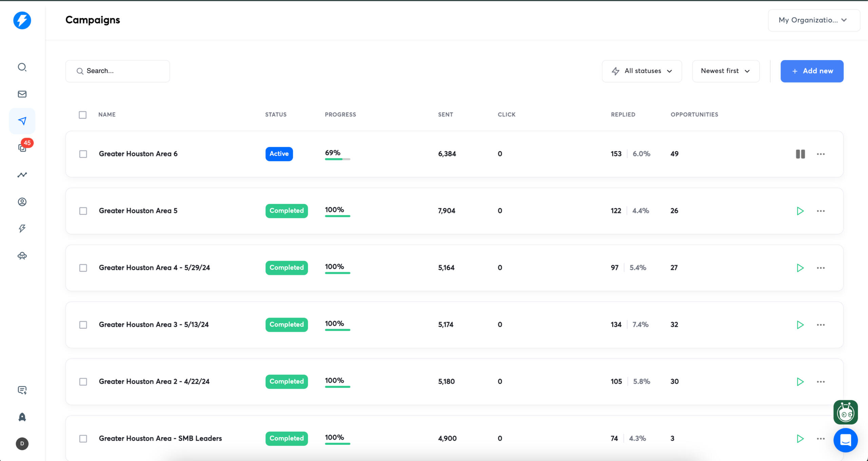Check the Greater Houston Area 6 checkbox
This screenshot has width=868, height=461.
click(x=83, y=154)
